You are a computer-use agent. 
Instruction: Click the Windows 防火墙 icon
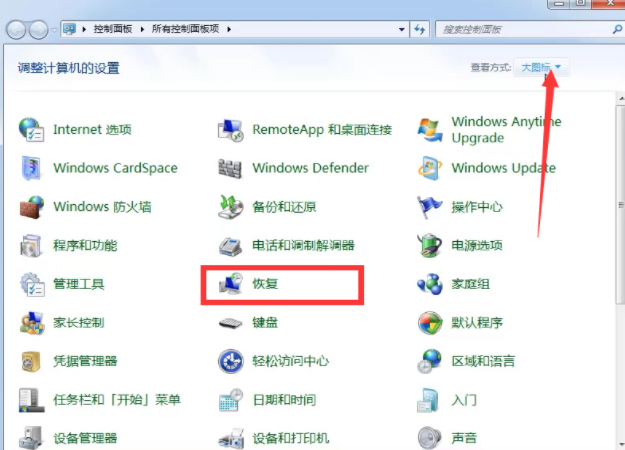[32, 207]
